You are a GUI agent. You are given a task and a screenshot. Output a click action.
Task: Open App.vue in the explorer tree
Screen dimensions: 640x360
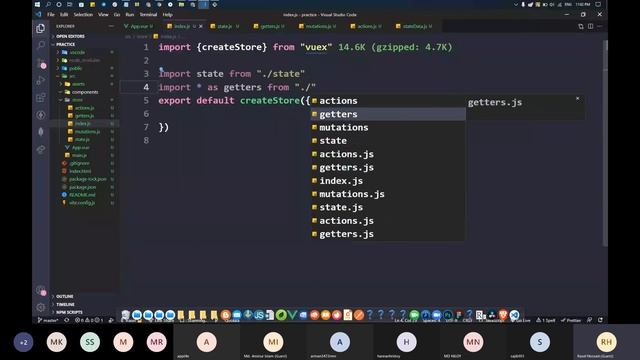pyautogui.click(x=80, y=147)
